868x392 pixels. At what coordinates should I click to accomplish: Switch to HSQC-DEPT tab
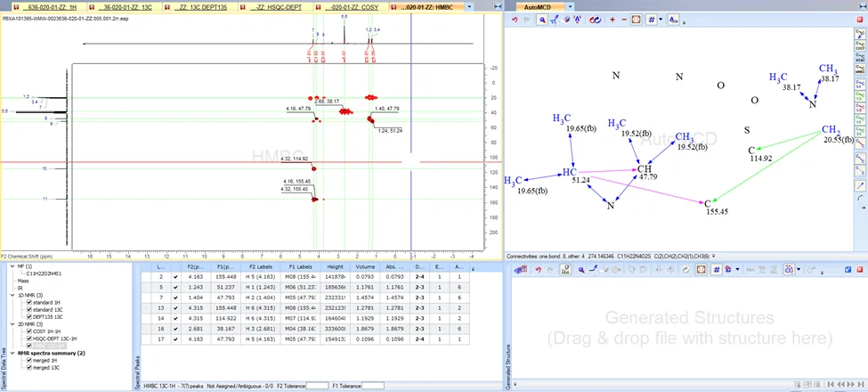click(276, 8)
